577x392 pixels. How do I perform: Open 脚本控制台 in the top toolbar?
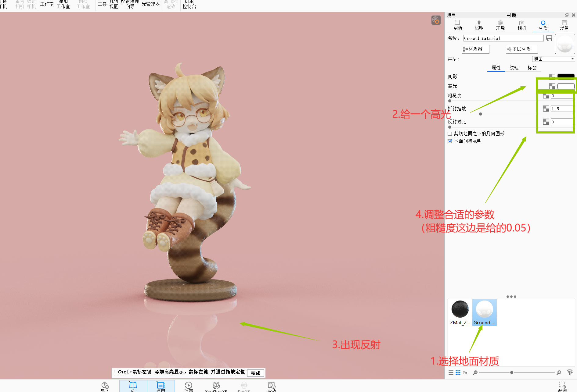click(189, 4)
